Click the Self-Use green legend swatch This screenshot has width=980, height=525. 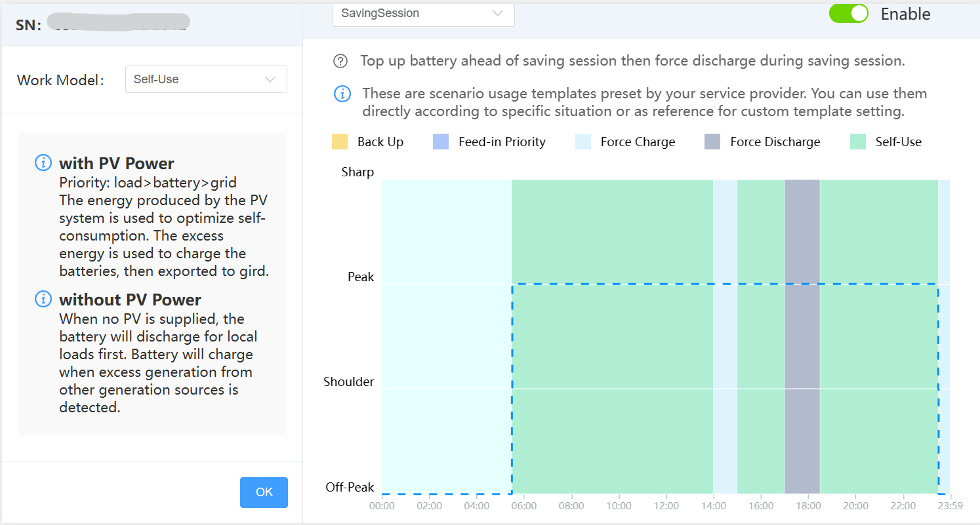click(858, 142)
